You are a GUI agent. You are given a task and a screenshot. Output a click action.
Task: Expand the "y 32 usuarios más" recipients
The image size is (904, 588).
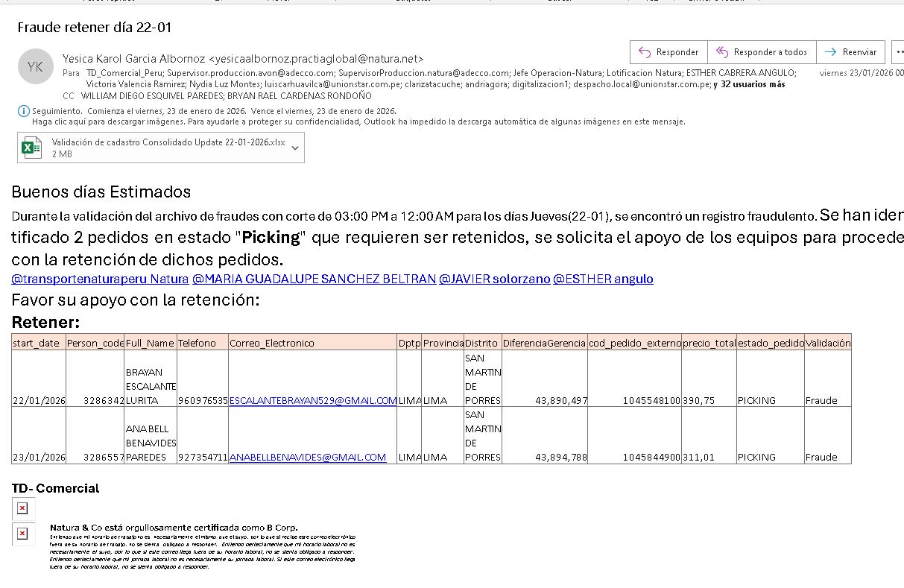coord(748,84)
